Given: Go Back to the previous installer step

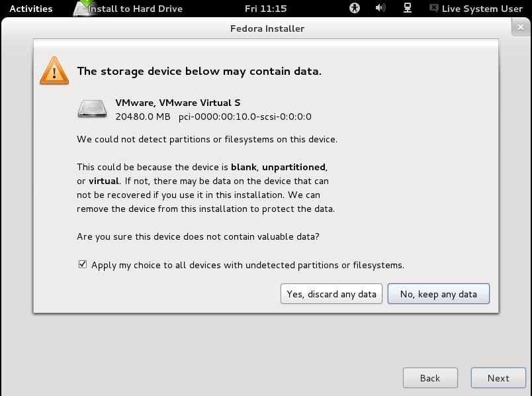Looking at the screenshot, I should 430,378.
